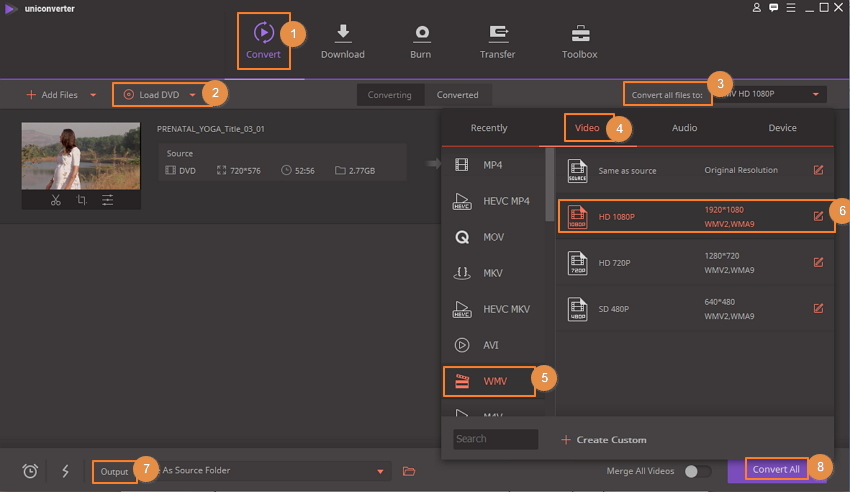The width and height of the screenshot is (850, 492).
Task: Edit the Same as source preset
Action: point(819,170)
